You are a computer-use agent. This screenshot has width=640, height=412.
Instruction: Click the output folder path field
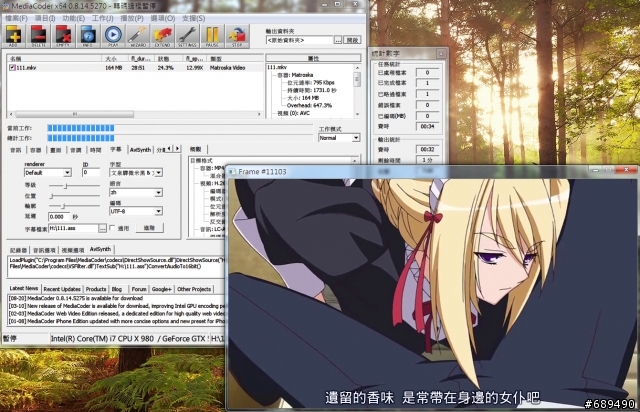click(300, 40)
